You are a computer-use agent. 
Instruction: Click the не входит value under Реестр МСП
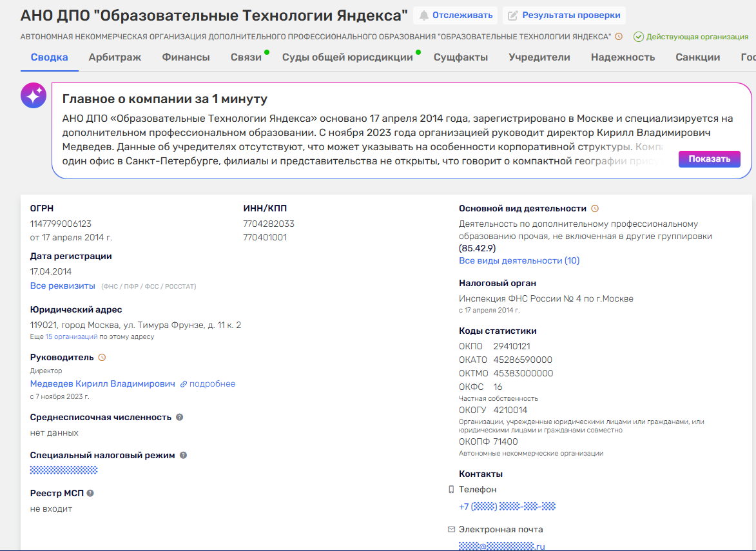pyautogui.click(x=51, y=509)
